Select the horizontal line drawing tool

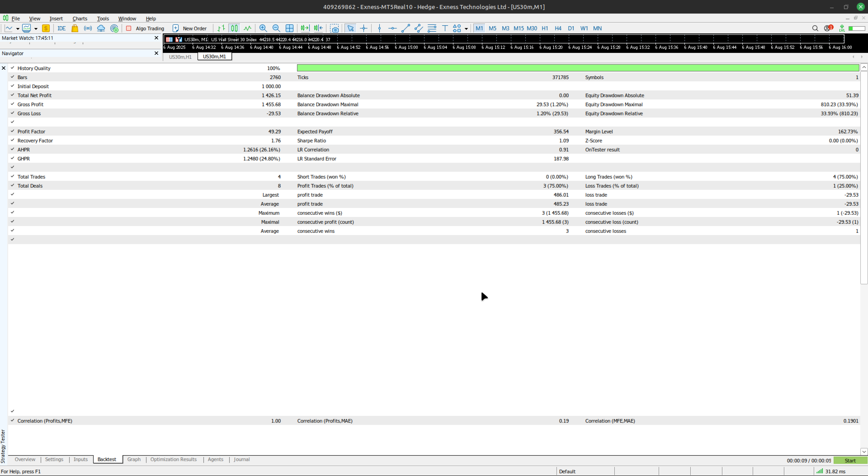click(x=392, y=28)
